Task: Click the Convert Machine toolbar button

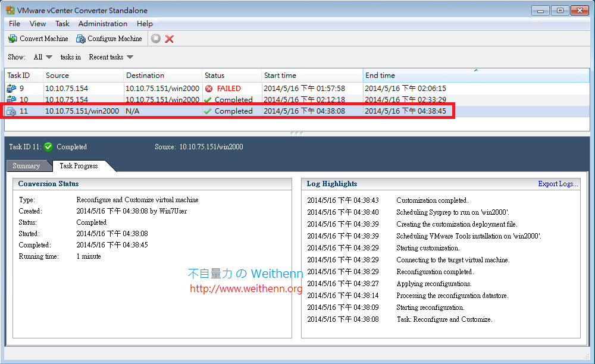Action: (x=38, y=39)
